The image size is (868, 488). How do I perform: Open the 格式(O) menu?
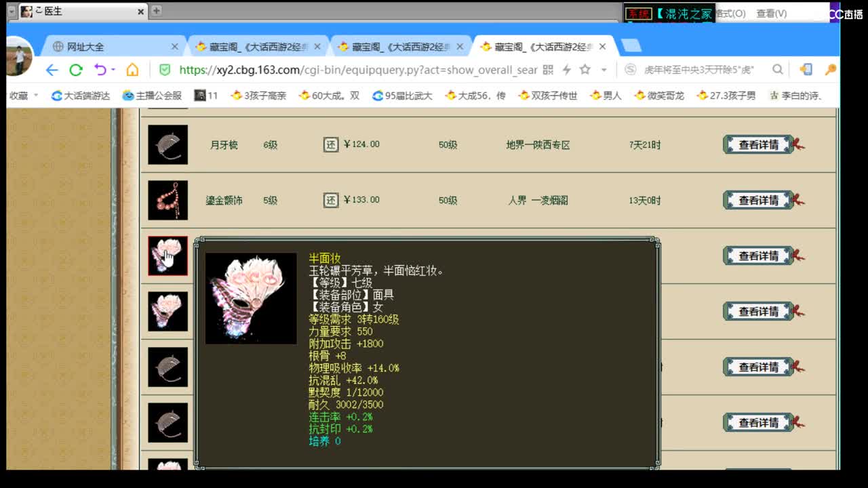coord(730,13)
